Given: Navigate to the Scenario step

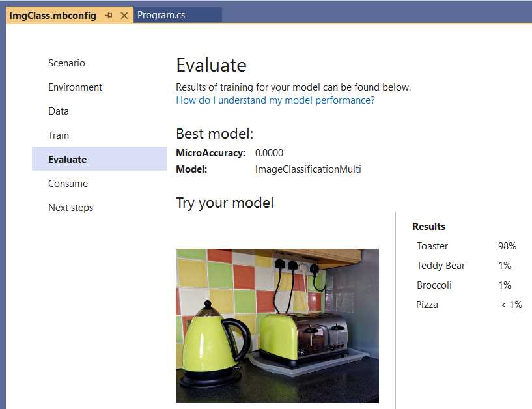Looking at the screenshot, I should 66,63.
